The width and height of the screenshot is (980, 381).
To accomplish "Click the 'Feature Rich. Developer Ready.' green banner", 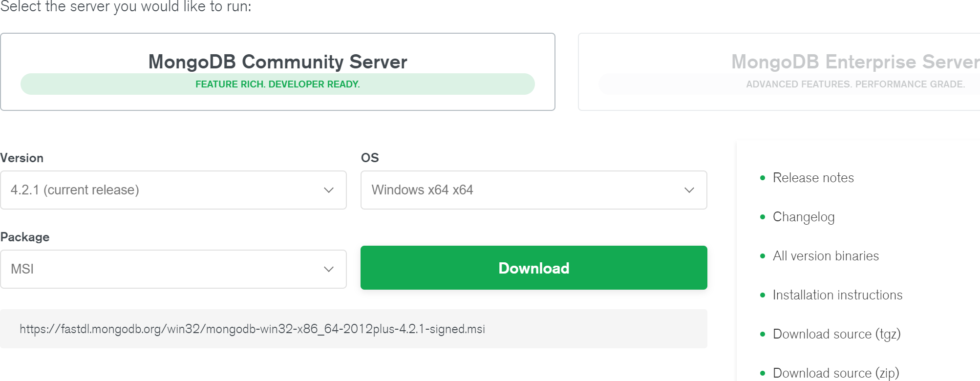I will (277, 84).
